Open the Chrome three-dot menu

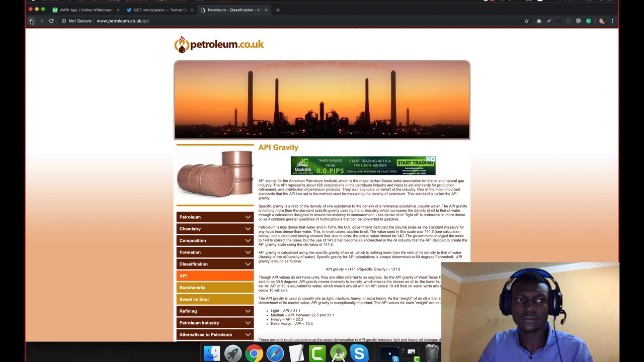click(x=612, y=21)
